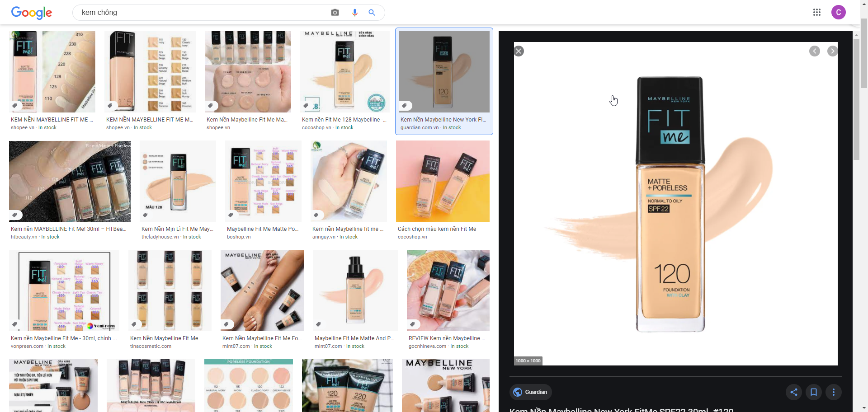868x412 pixels.
Task: Open bottom row Fit Me tube promo thumbnail
Action: [53, 385]
